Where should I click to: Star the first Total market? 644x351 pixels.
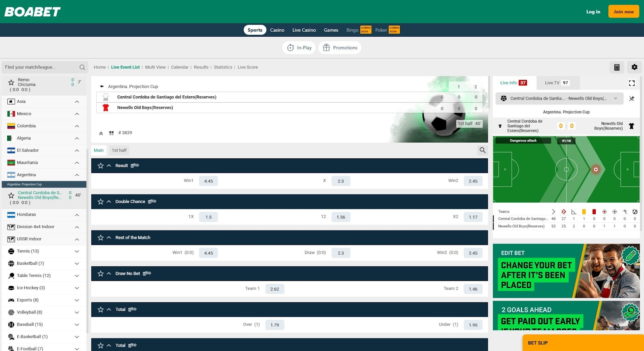coord(101,309)
